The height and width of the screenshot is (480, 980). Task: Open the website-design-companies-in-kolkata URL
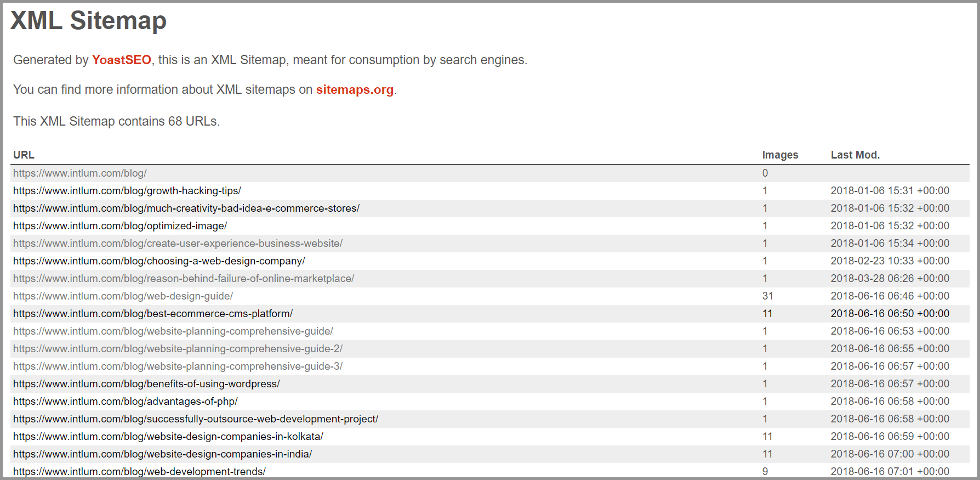[168, 437]
